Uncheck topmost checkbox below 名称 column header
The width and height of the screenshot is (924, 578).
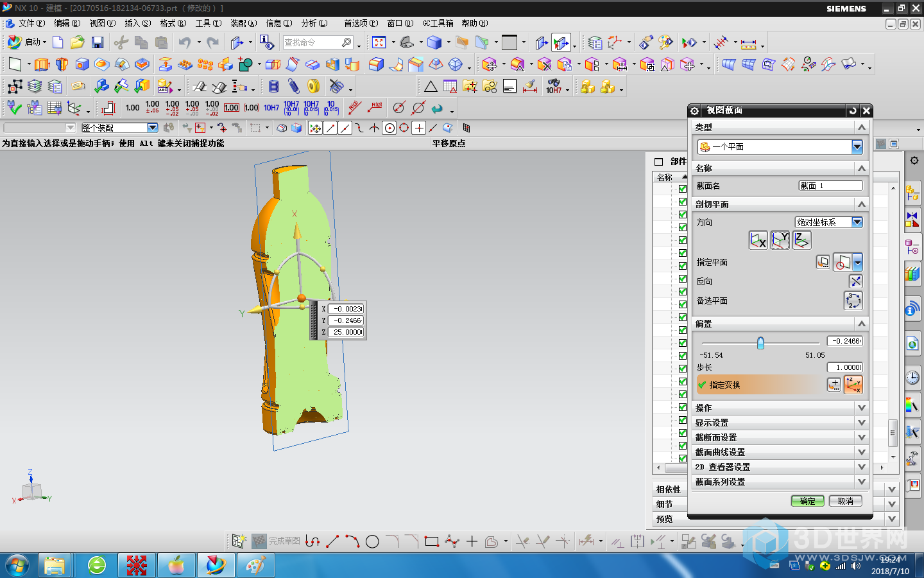(683, 189)
